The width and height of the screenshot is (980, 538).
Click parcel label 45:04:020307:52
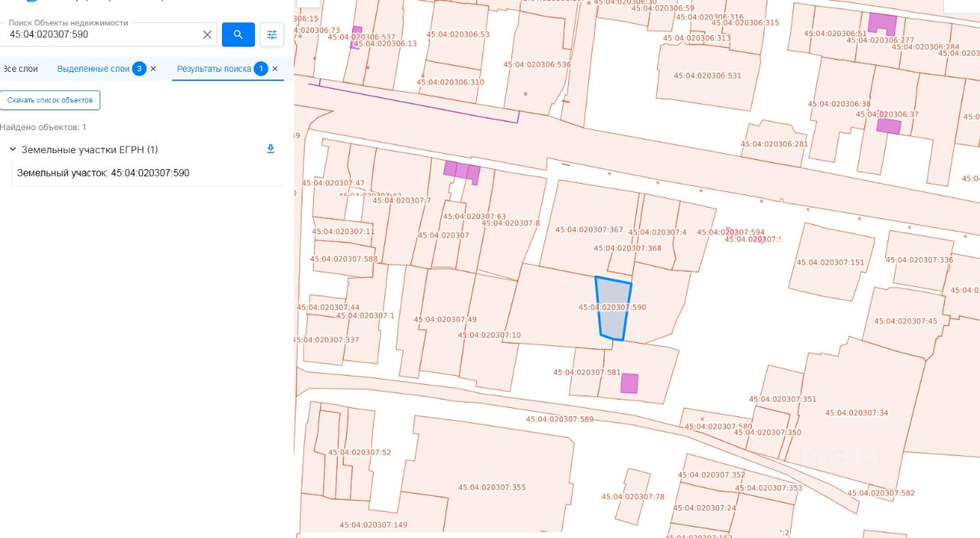pyautogui.click(x=360, y=452)
